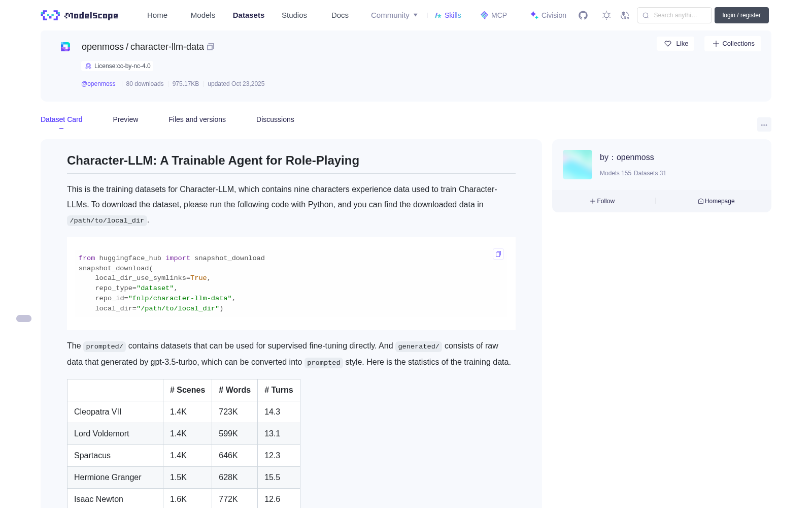Click the license badge icon

88,66
